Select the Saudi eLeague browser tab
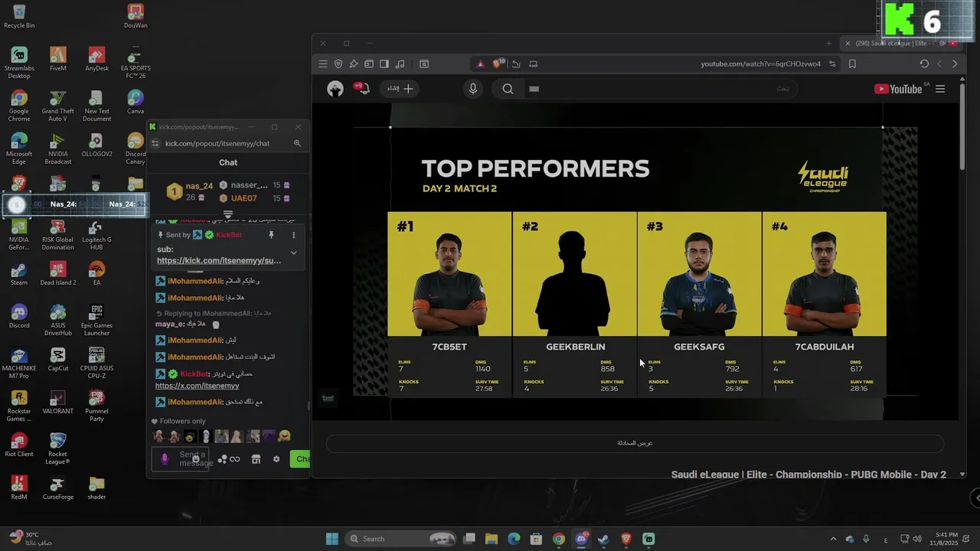 (900, 44)
